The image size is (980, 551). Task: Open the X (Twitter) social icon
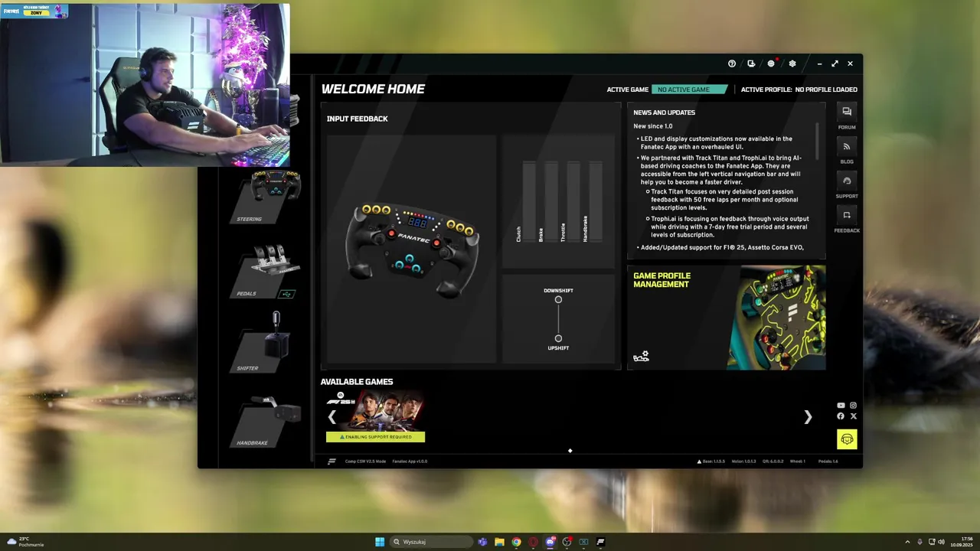point(854,416)
